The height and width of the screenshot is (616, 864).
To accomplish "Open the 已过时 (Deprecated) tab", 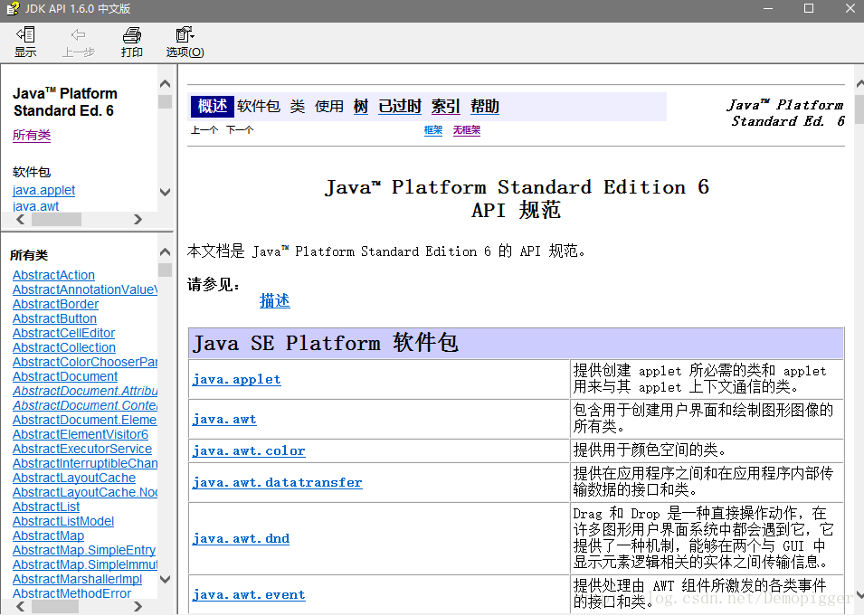I will click(400, 107).
